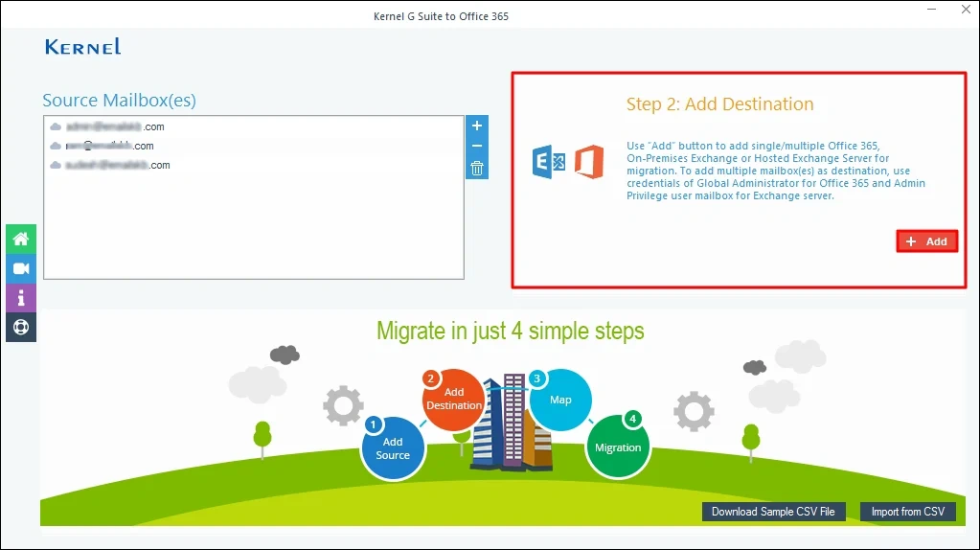Click the Add Source step circle

tap(393, 447)
